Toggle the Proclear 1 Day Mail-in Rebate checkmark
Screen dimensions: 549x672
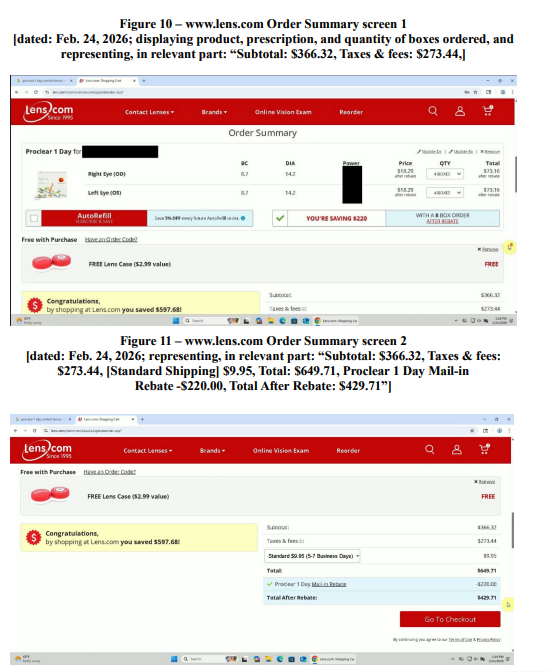tap(270, 584)
